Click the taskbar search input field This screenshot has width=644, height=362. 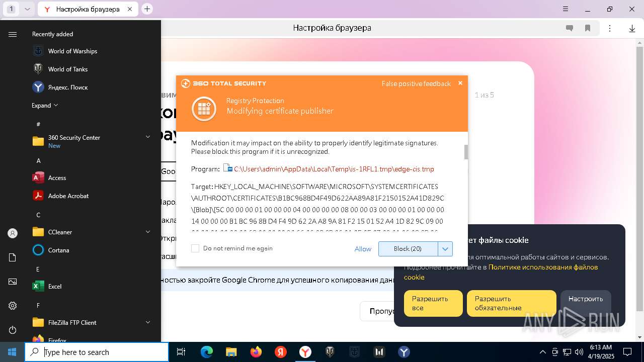[97, 352]
